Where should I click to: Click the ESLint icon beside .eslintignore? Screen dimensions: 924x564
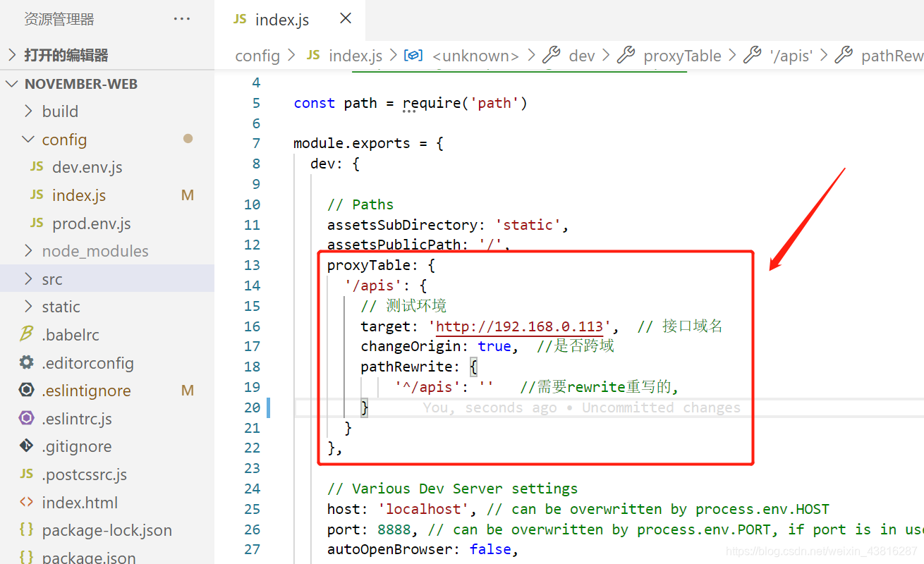coord(27,390)
